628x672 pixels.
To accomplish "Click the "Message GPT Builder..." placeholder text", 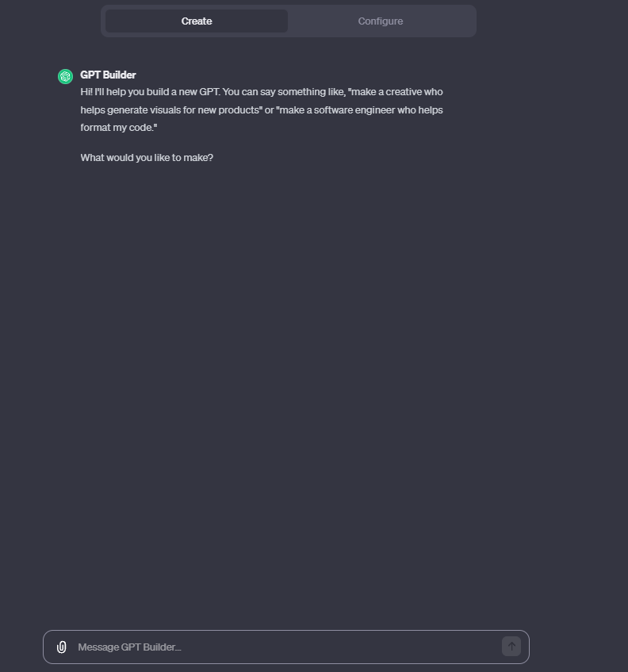I will tap(129, 647).
